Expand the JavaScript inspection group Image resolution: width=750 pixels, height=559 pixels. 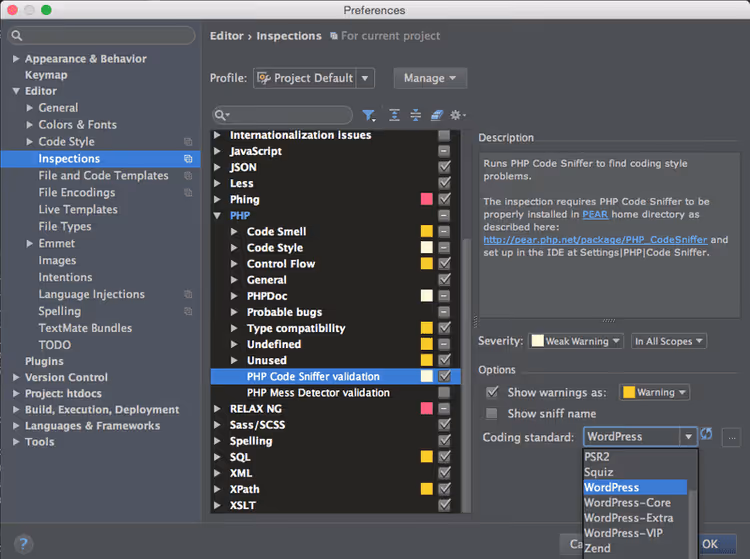(217, 151)
